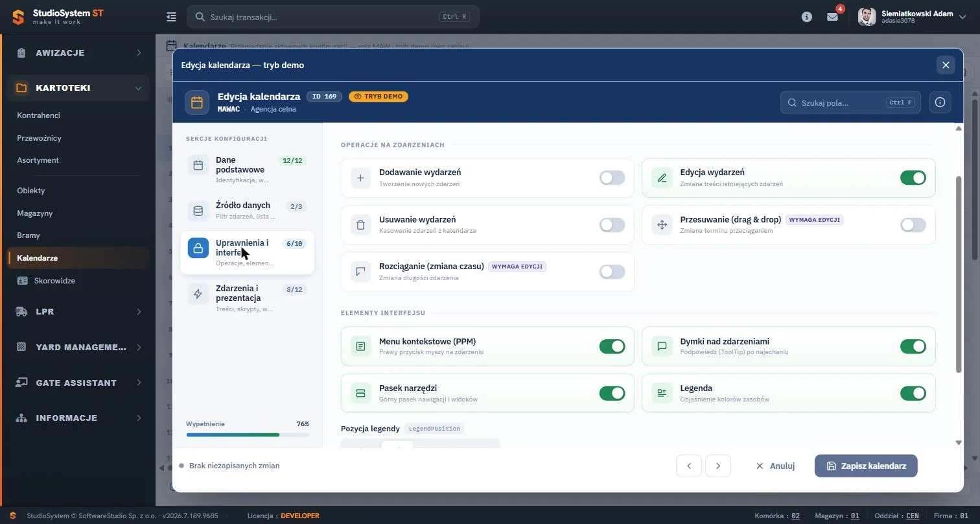980x524 pixels.
Task: Expand the Yard Management chevron
Action: pyautogui.click(x=138, y=348)
